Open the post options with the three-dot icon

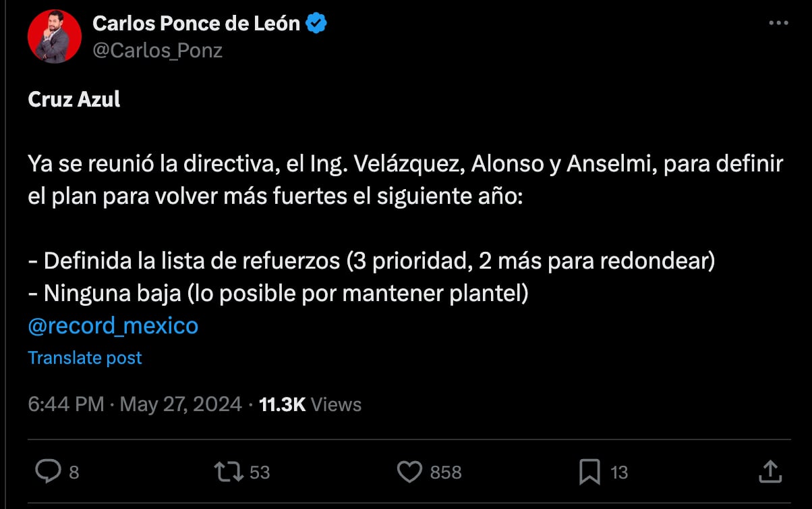pyautogui.click(x=777, y=22)
